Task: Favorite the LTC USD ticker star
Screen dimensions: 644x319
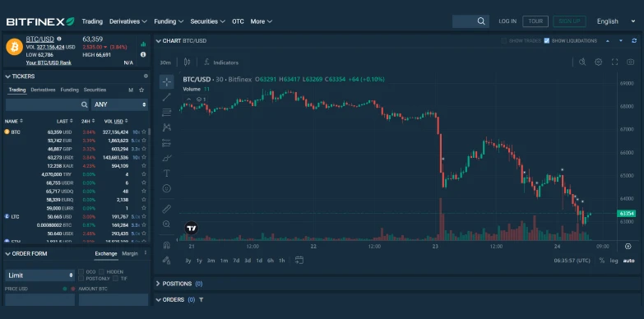Action: click(x=144, y=216)
